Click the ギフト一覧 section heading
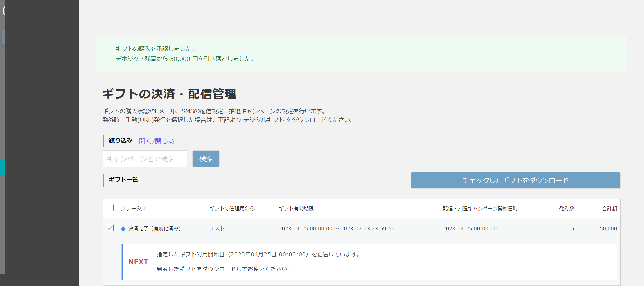The image size is (644, 286). (x=123, y=180)
